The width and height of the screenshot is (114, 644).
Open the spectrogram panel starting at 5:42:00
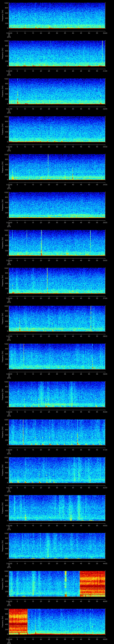click(57, 508)
